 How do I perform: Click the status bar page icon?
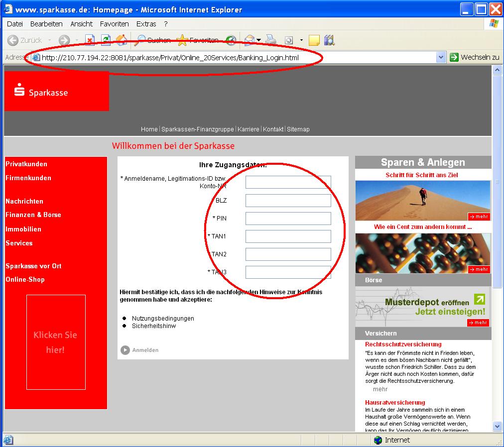[8, 440]
